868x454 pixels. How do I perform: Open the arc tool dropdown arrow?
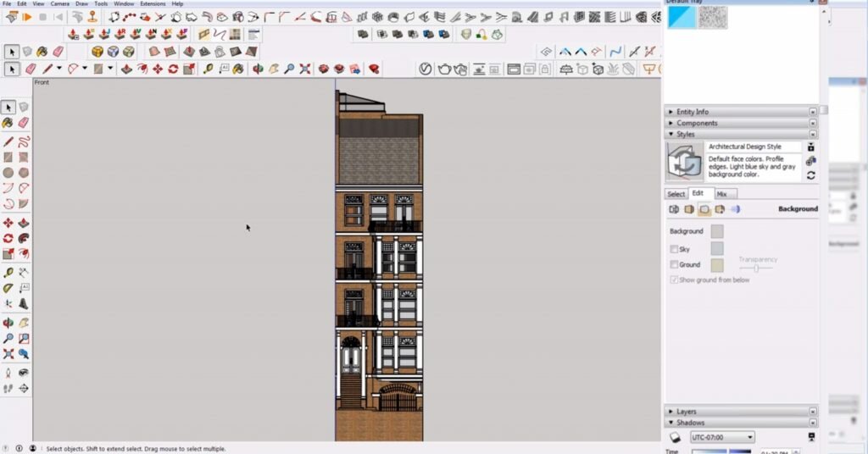(85, 69)
